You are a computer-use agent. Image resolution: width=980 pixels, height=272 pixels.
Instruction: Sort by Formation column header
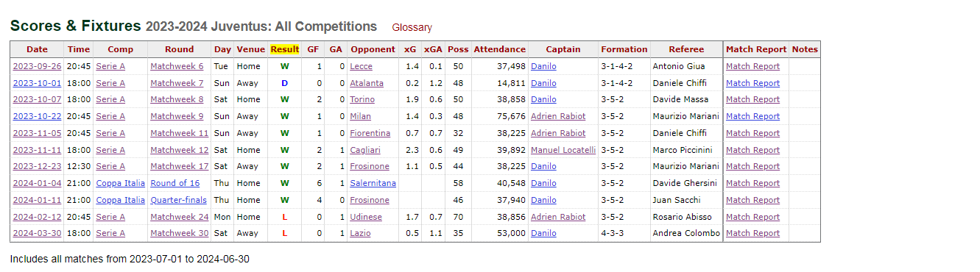624,49
